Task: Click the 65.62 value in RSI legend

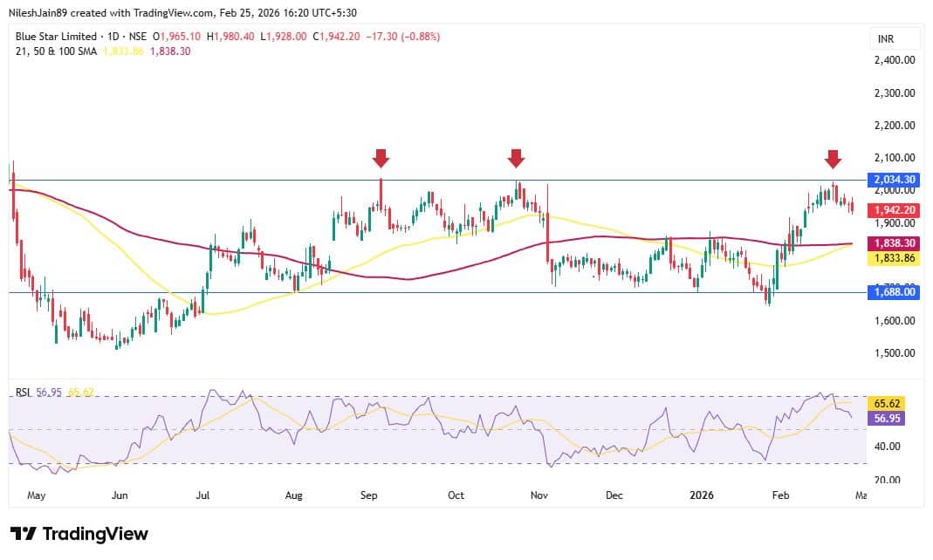Action: (81, 393)
